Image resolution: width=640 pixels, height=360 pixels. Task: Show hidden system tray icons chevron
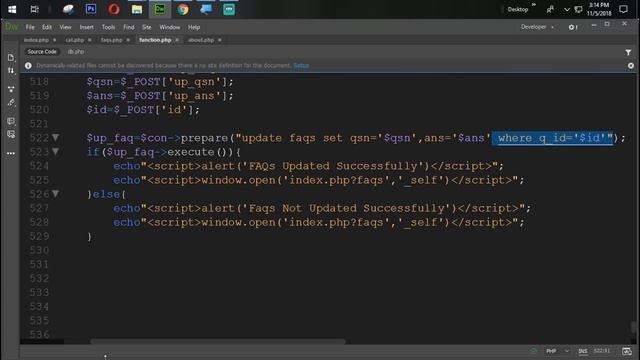[567, 9]
